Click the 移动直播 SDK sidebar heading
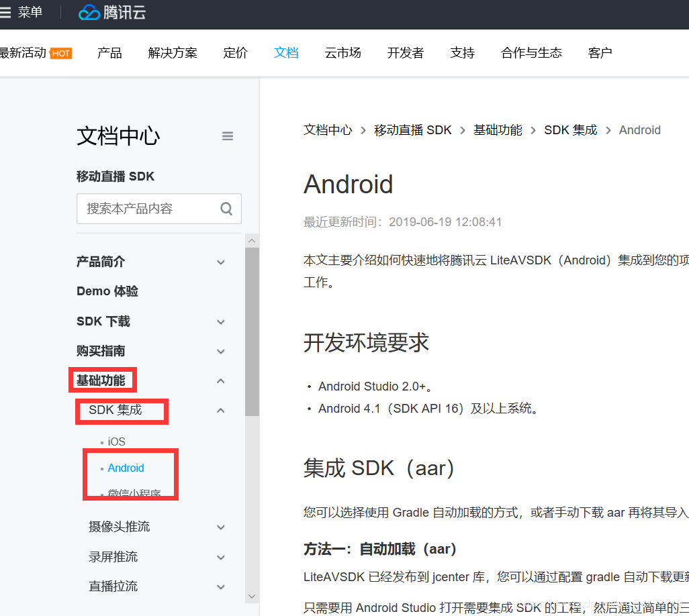689x616 pixels. click(116, 176)
